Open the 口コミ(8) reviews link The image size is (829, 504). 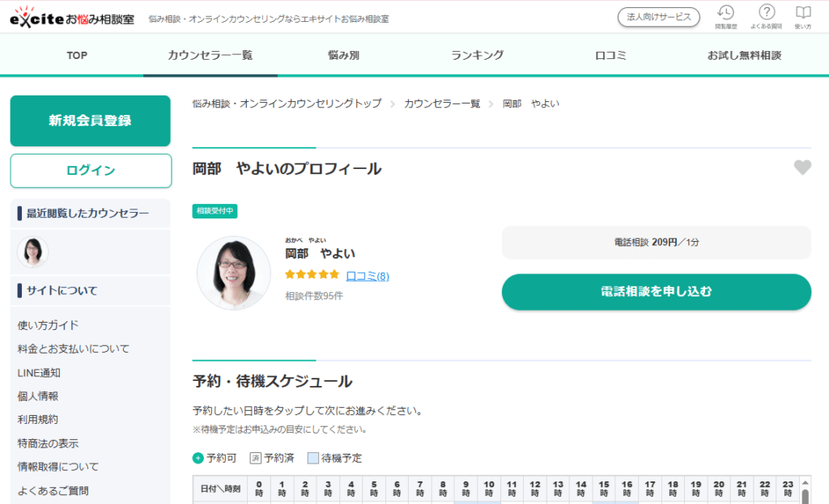[368, 275]
